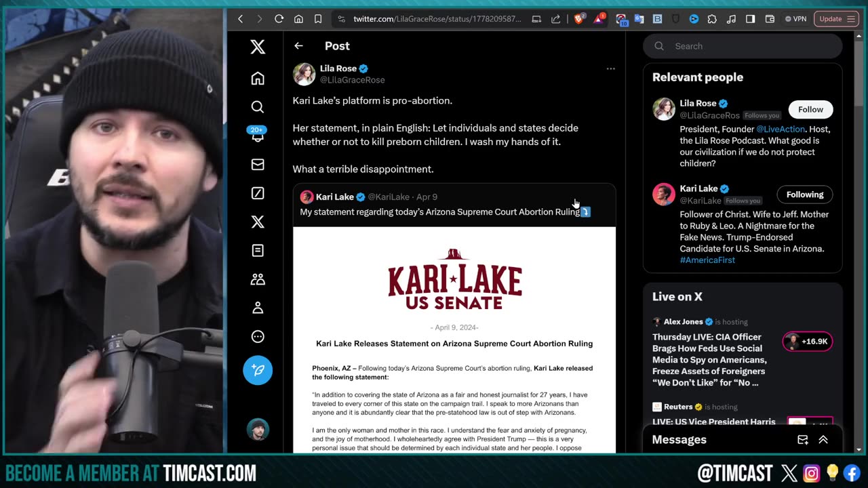Click the back arrow next to Post
The height and width of the screenshot is (488, 868).
(298, 46)
